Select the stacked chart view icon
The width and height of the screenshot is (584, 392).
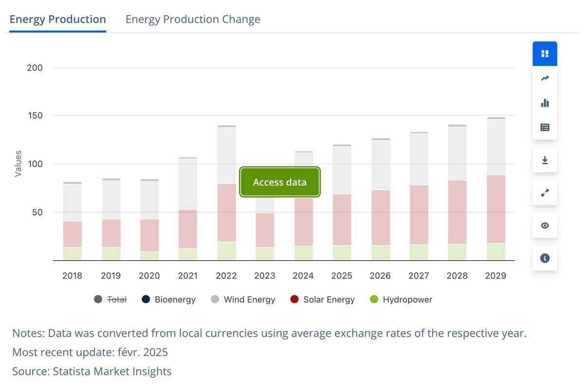tap(544, 53)
